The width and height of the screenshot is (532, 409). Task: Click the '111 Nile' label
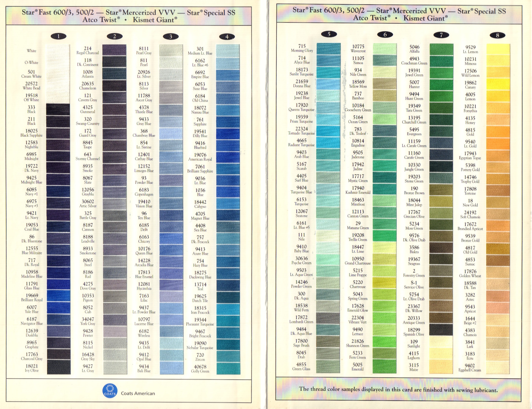coord(301,237)
